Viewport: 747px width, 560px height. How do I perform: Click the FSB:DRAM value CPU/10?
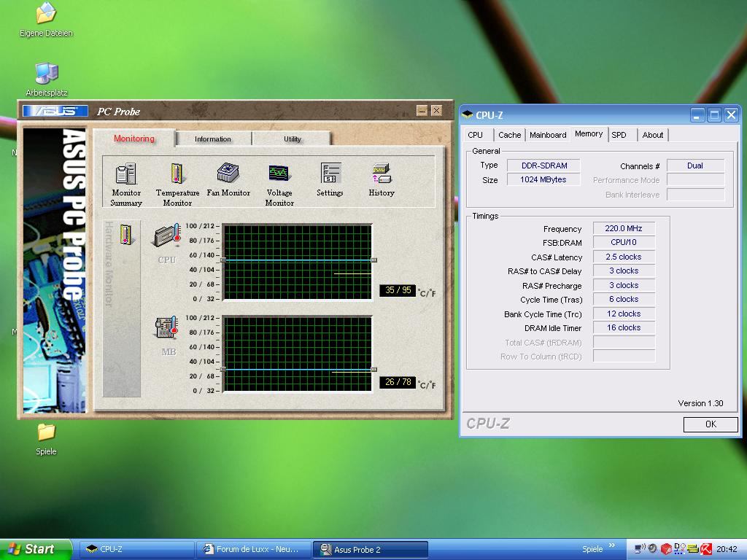pyautogui.click(x=624, y=242)
